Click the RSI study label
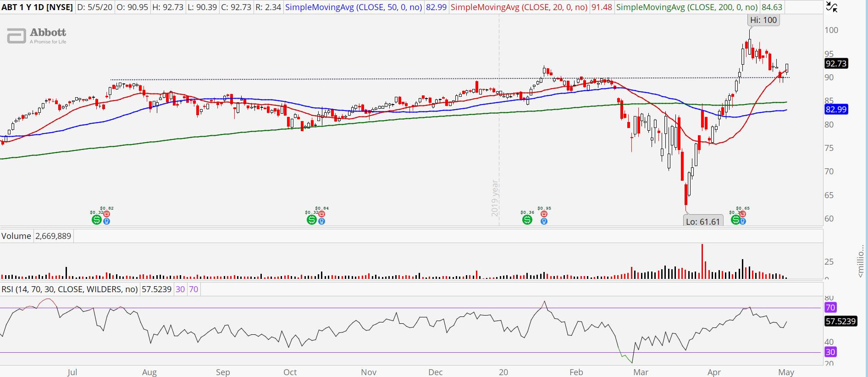The image size is (868, 377). tap(70, 289)
